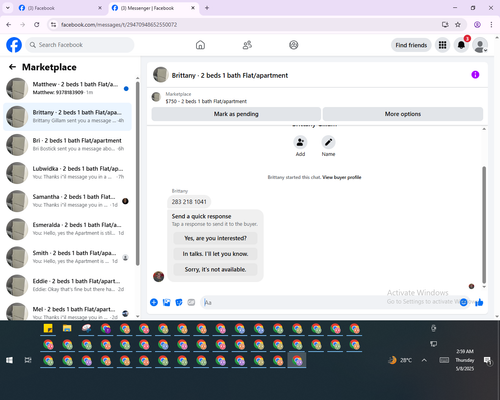The width and height of the screenshot is (500, 400).
Task: Attach a photo using the image icon
Action: pyautogui.click(x=166, y=302)
